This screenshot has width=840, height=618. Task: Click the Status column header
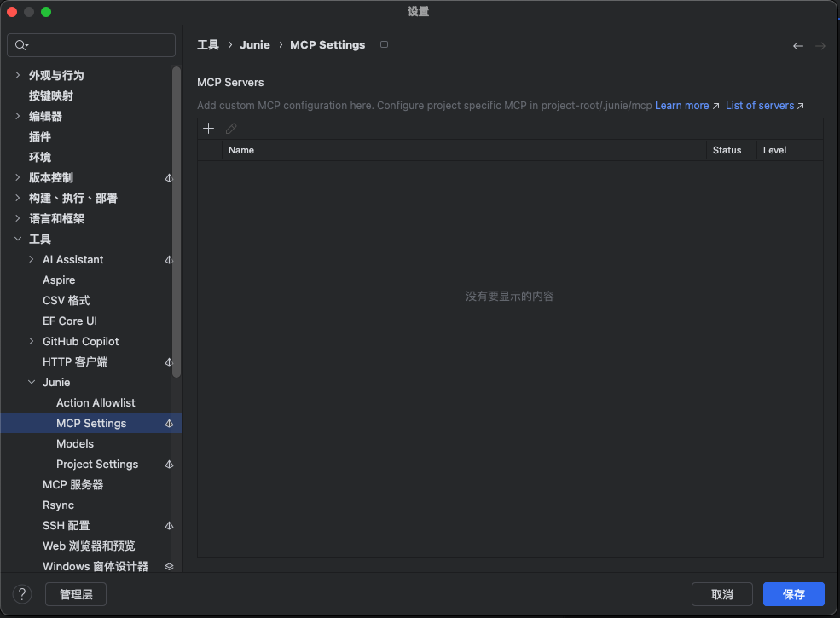731,151
